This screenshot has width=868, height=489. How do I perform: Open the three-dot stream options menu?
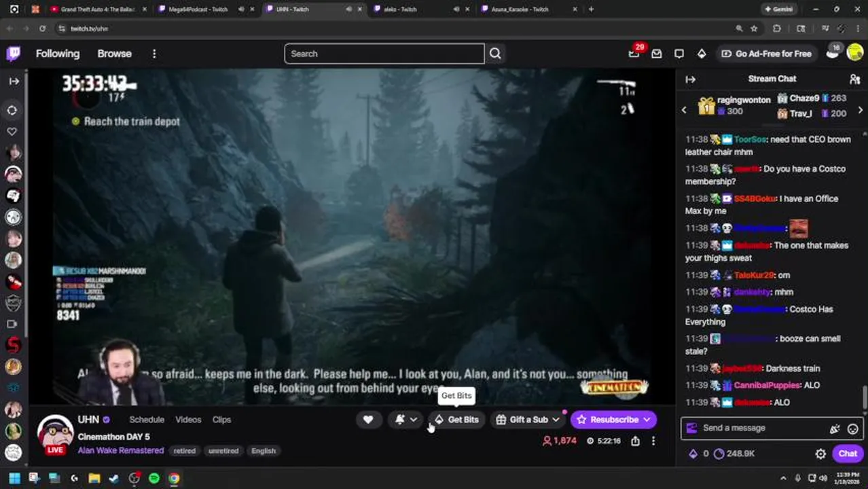(653, 441)
